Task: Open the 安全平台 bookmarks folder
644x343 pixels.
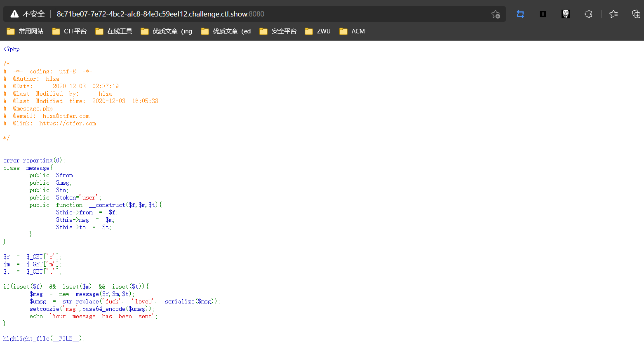Action: click(278, 31)
